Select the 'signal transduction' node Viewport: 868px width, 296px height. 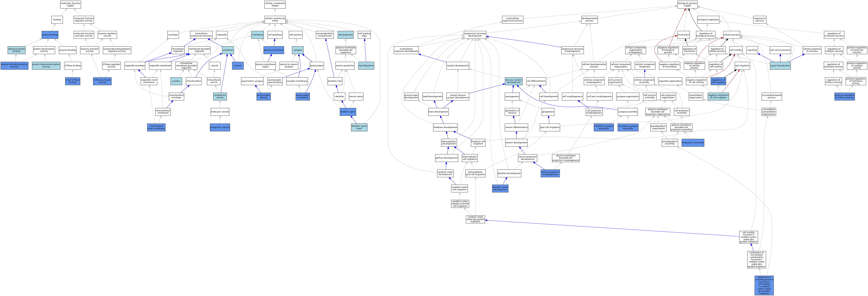pyautogui.click(x=780, y=66)
